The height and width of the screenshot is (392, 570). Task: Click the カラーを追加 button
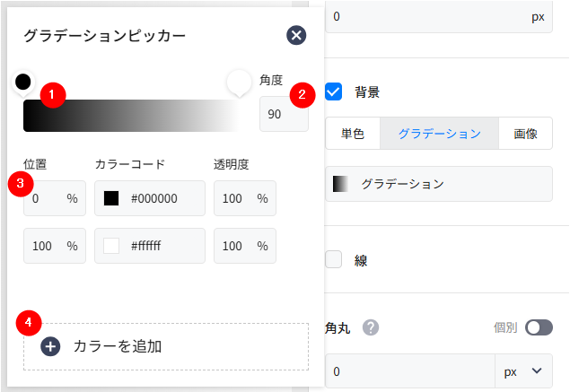pyautogui.click(x=166, y=346)
